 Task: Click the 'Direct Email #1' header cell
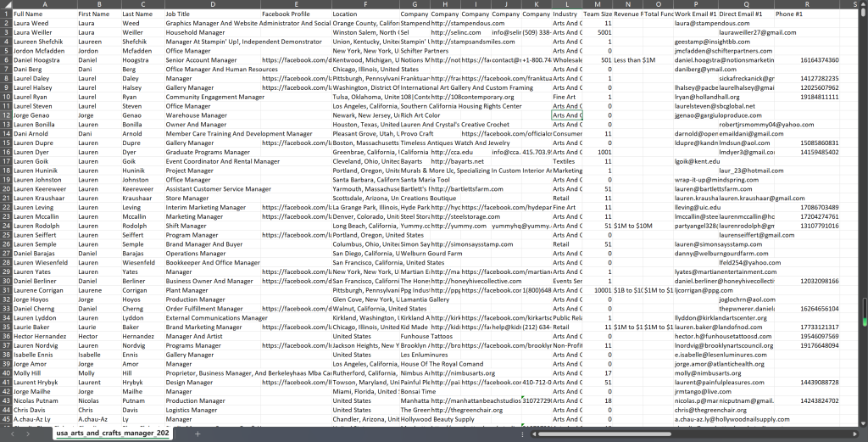tap(746, 14)
